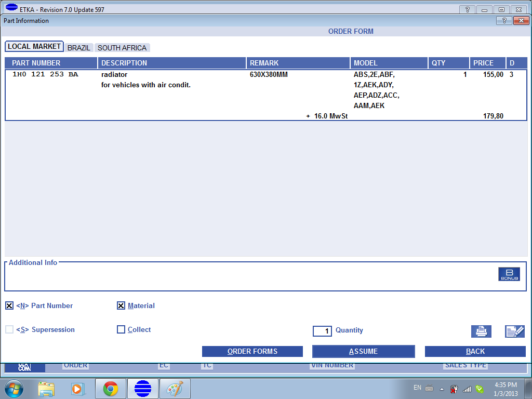Switch to the BRAZIL tab

click(x=79, y=48)
